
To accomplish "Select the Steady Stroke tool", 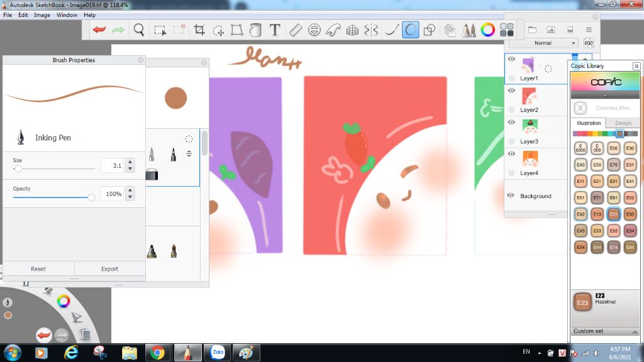I will [x=391, y=30].
